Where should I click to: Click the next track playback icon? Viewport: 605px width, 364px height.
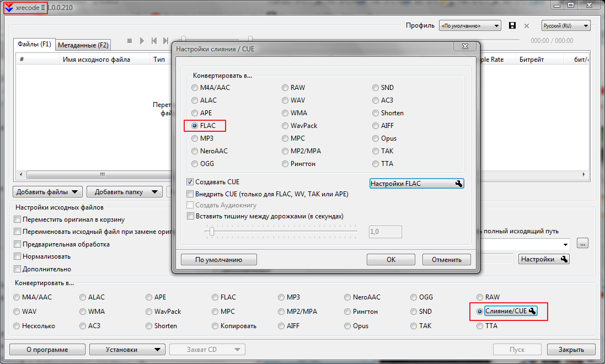[165, 41]
